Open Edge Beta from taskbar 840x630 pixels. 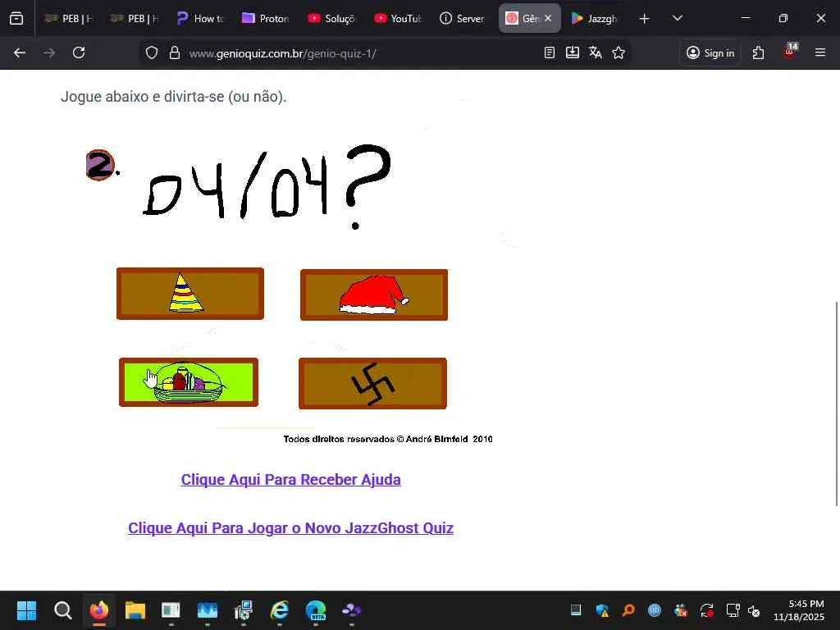[x=316, y=610]
